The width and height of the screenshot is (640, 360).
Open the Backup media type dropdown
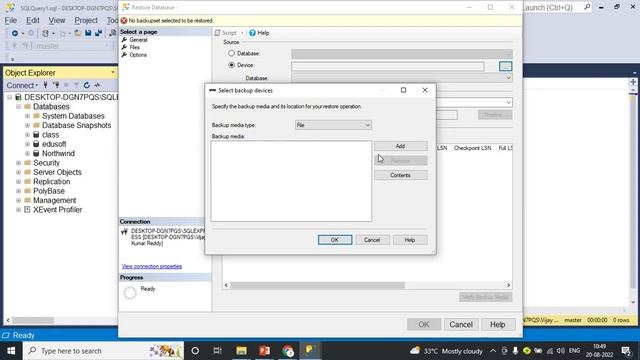point(333,125)
